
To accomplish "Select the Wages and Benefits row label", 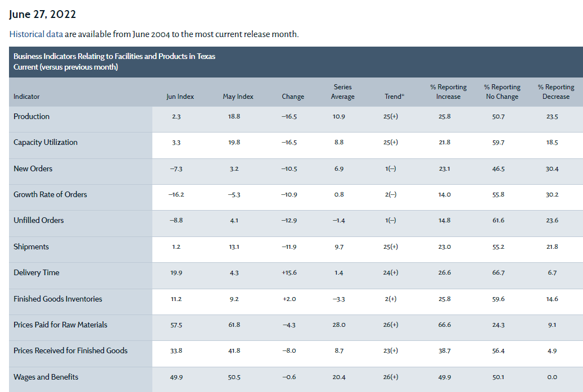I will click(x=46, y=377).
